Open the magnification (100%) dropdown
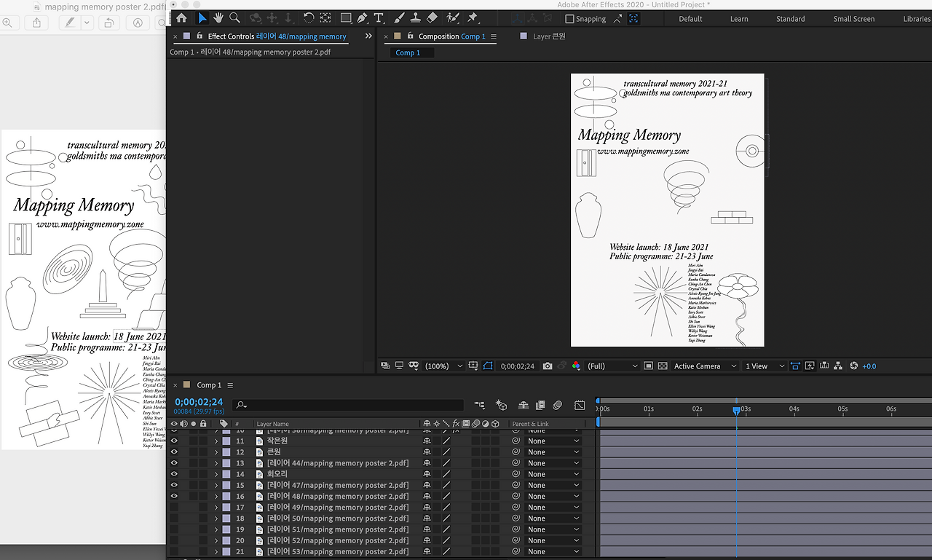Screen dimensions: 932x560 point(443,366)
